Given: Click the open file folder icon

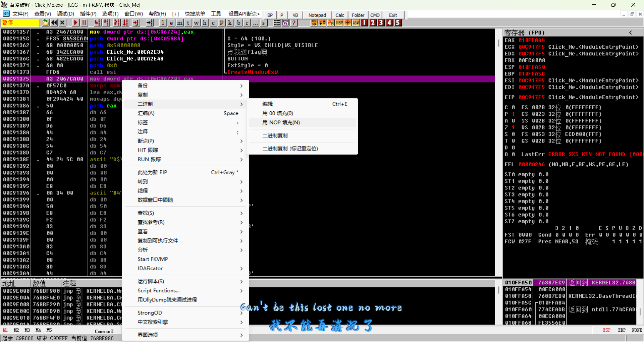Looking at the screenshot, I should tap(45, 22).
